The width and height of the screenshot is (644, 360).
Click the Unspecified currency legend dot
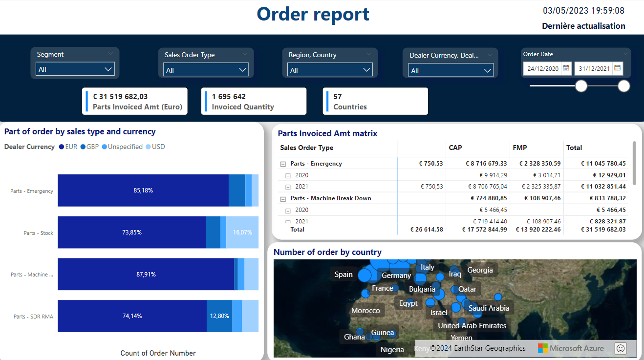coord(105,147)
